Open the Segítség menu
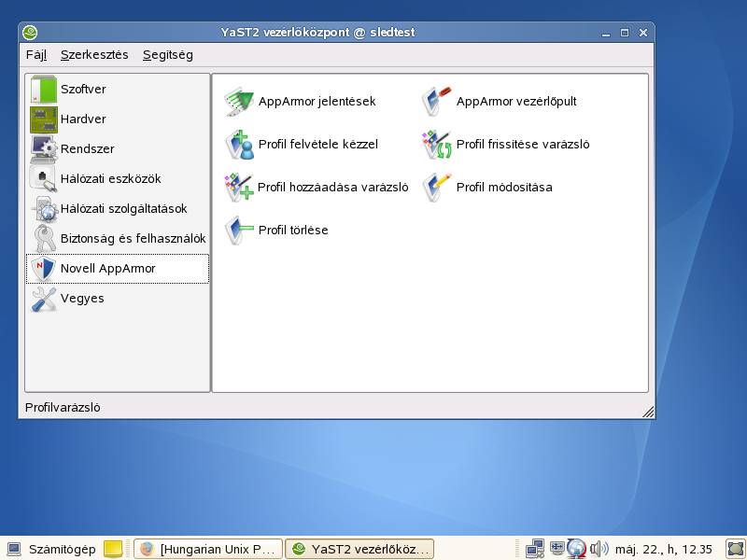Viewport: 747px width, 560px height. coord(168,55)
